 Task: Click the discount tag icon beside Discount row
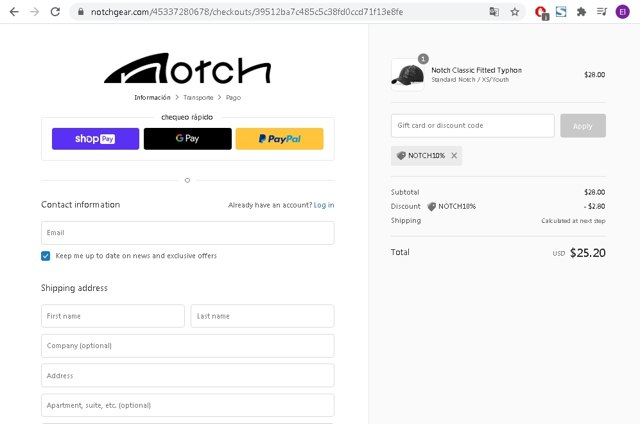pyautogui.click(x=431, y=206)
